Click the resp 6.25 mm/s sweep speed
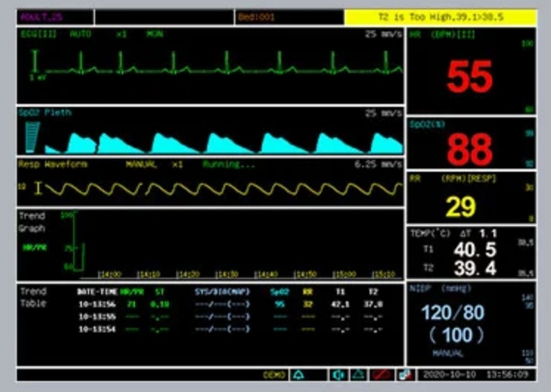This screenshot has width=551, height=392. pos(378,164)
